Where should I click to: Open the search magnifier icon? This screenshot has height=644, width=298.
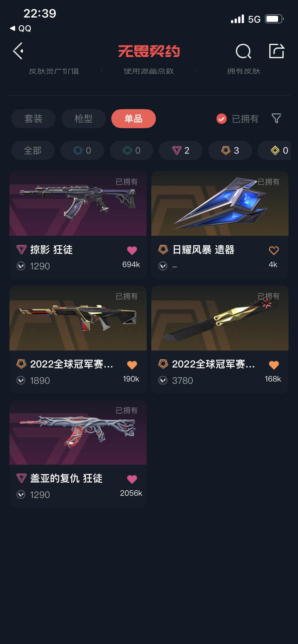pyautogui.click(x=243, y=51)
